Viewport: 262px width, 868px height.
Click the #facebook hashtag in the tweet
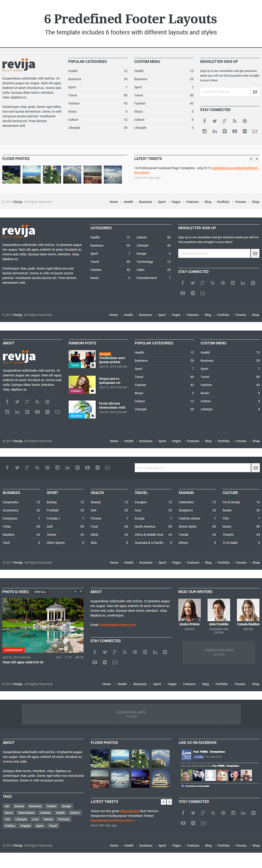pos(142,173)
